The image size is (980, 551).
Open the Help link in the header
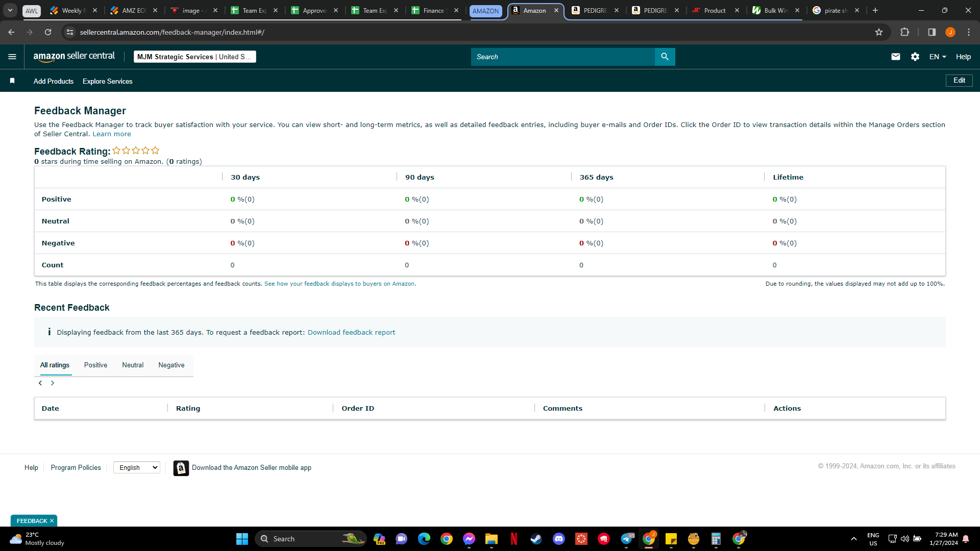(x=963, y=57)
